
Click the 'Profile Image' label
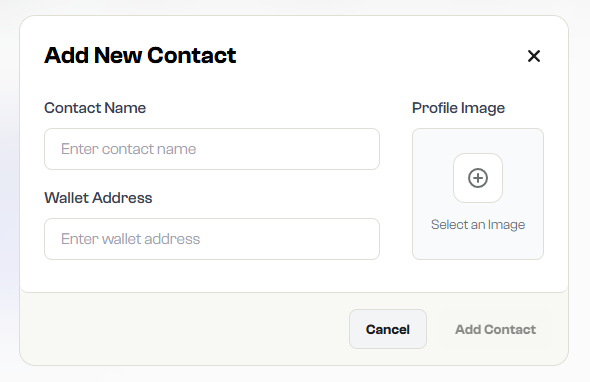pos(458,108)
